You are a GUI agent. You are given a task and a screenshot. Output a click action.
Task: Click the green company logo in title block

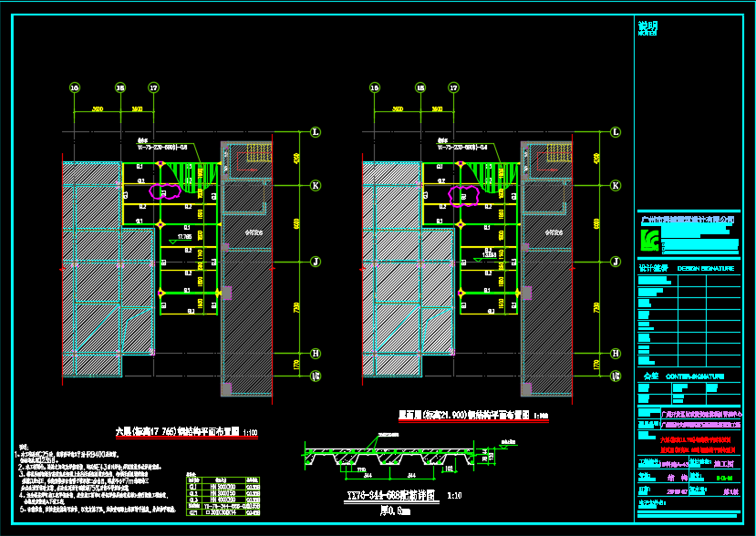649,240
